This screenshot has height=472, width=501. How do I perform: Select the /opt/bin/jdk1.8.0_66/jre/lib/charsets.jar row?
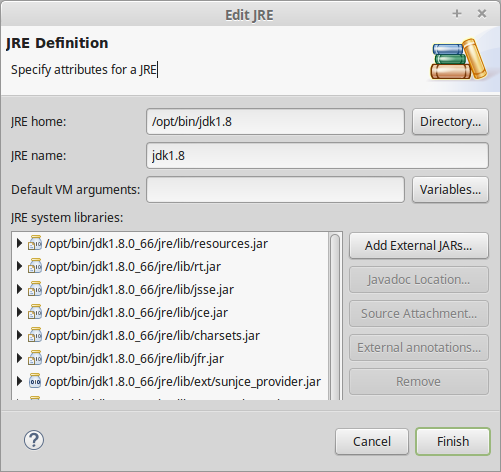(170, 336)
